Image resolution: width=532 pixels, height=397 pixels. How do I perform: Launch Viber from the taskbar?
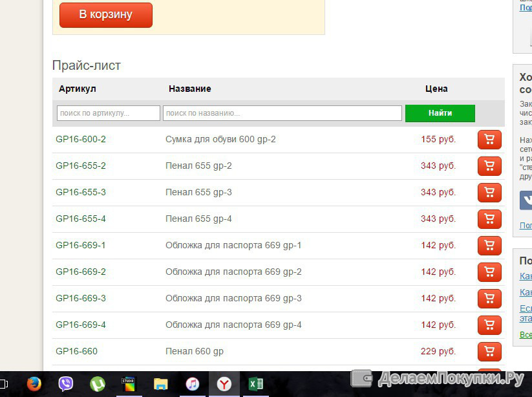coord(66,384)
